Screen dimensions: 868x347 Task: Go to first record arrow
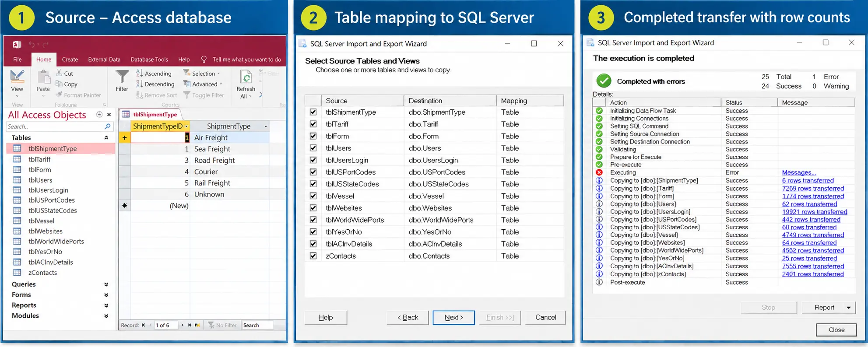click(x=143, y=325)
